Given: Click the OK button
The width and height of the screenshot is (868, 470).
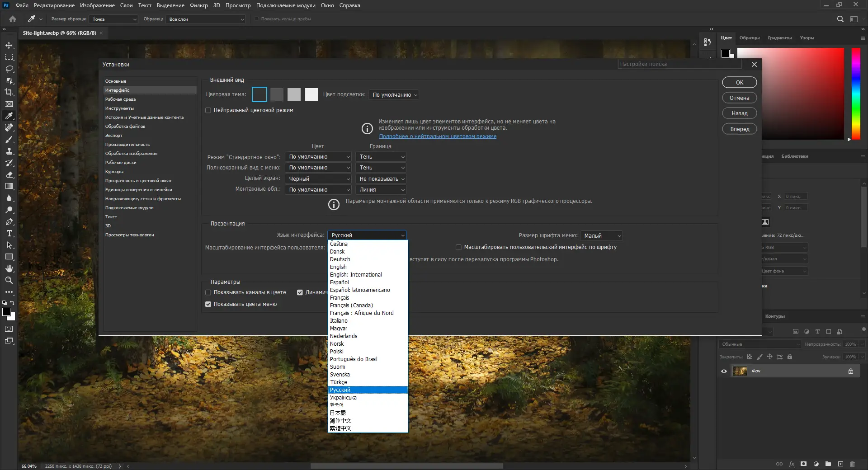Looking at the screenshot, I should click(x=740, y=83).
